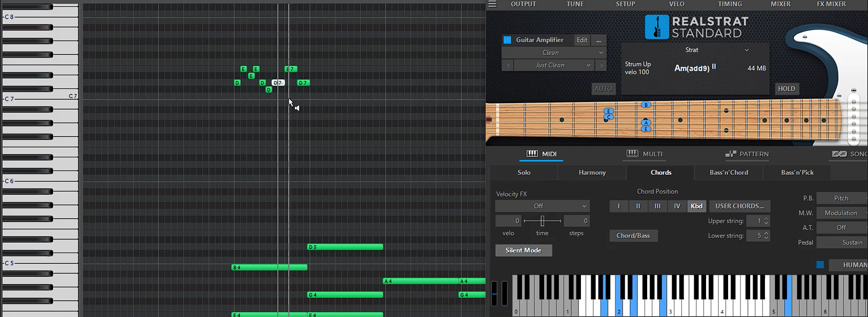Open Velocity FX Off dropdown
Screen dimensions: 868x317
(542, 206)
